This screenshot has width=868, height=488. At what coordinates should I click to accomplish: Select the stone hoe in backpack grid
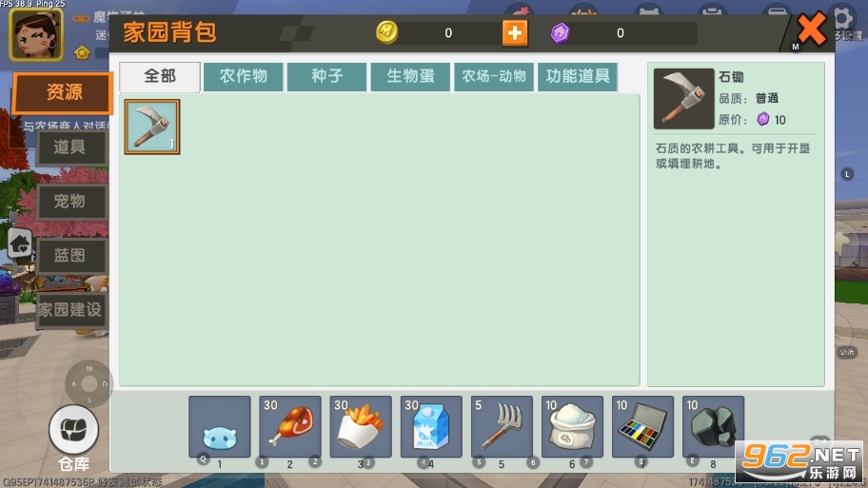click(151, 127)
